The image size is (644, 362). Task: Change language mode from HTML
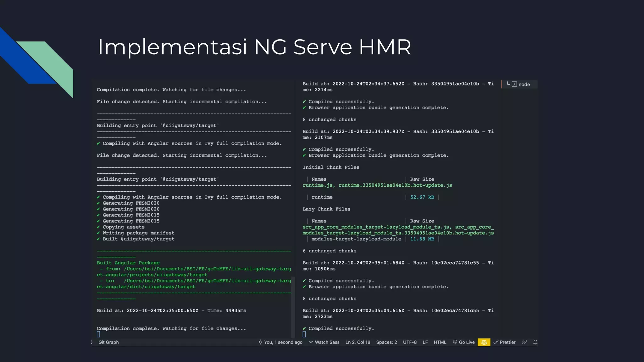click(x=440, y=342)
